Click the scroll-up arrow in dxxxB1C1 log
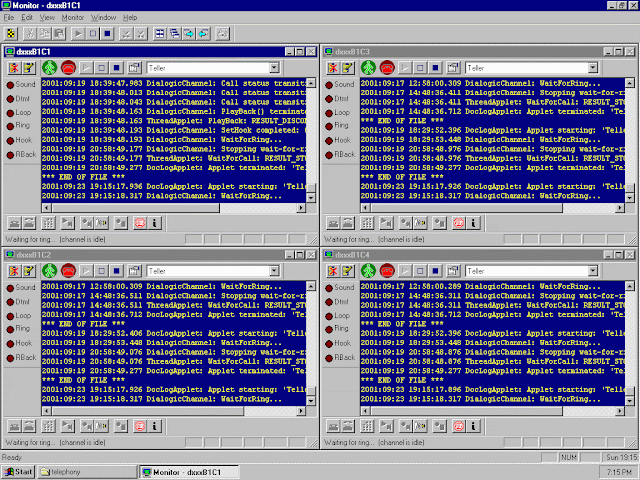This screenshot has width=640, height=480. 311,83
